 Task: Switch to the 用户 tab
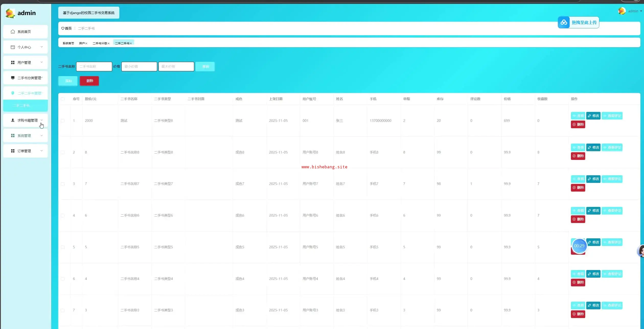(82, 43)
